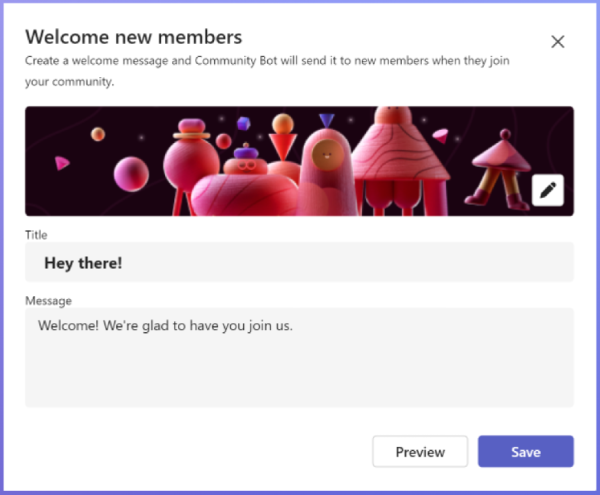
Task: Click the 'Welcome! We're glad' message text
Action: click(x=165, y=326)
